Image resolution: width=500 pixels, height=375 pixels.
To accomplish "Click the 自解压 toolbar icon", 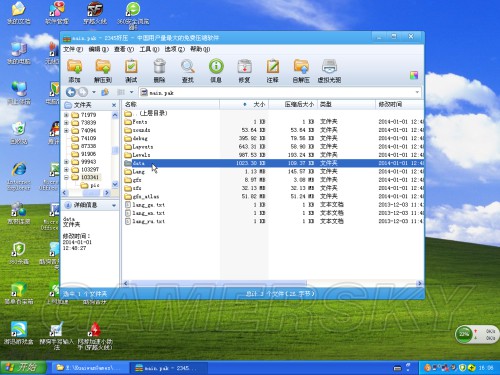I will click(x=301, y=66).
